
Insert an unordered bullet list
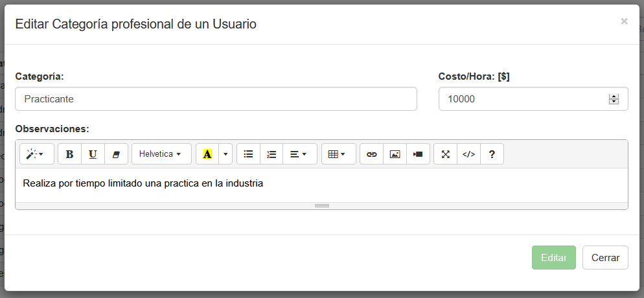248,154
